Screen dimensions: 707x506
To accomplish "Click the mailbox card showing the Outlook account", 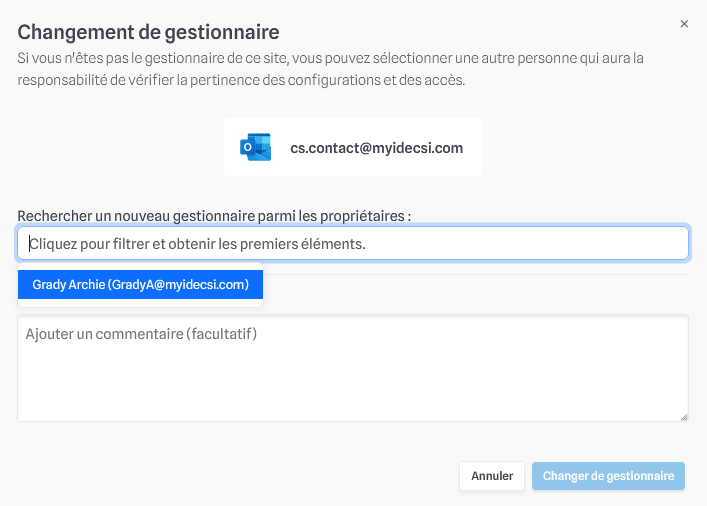I will point(353,147).
